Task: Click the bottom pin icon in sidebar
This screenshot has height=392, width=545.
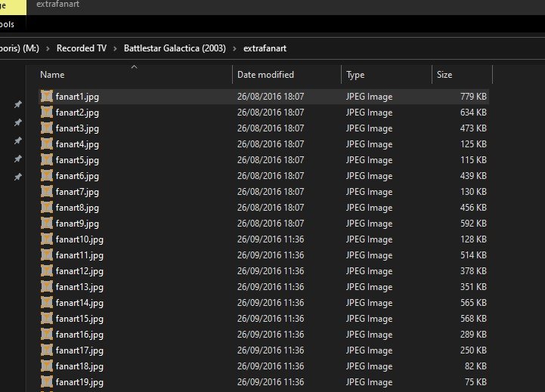Action: 18,177
